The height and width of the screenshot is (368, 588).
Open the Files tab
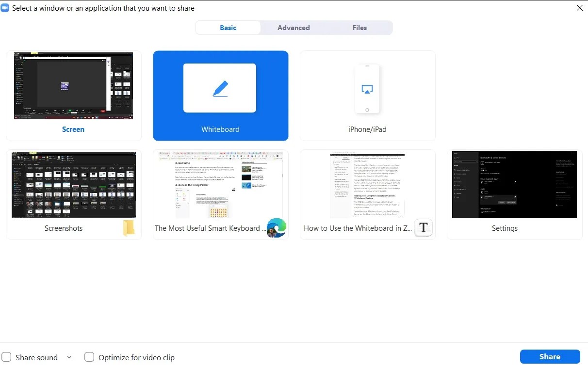click(x=359, y=28)
